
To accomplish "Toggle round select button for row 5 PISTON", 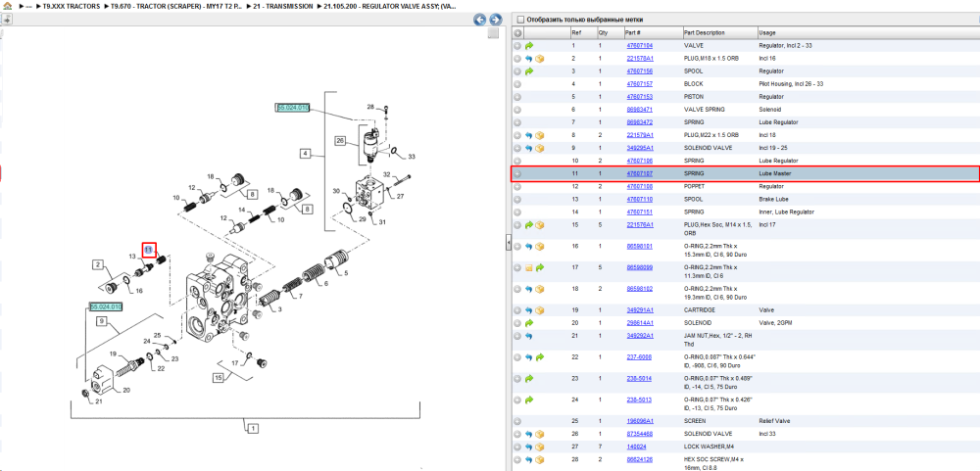I will pyautogui.click(x=517, y=97).
